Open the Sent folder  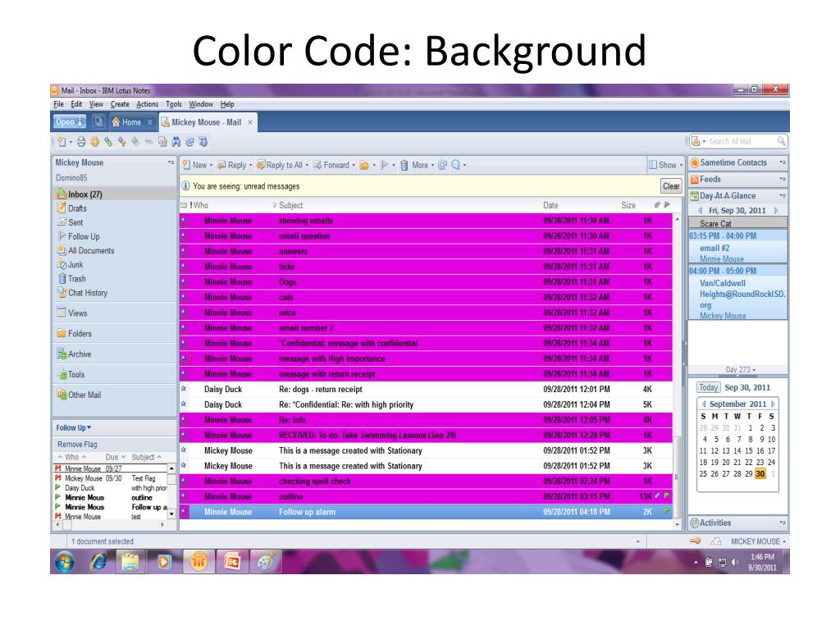[75, 222]
